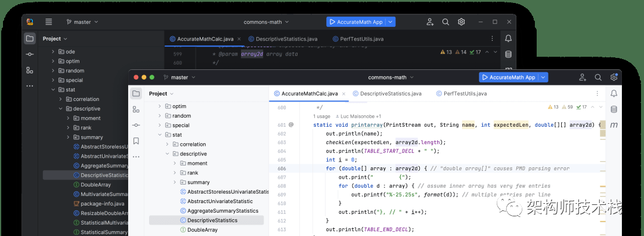Click Code With Me icon in back window
644x236 pixels.
[x=430, y=22]
